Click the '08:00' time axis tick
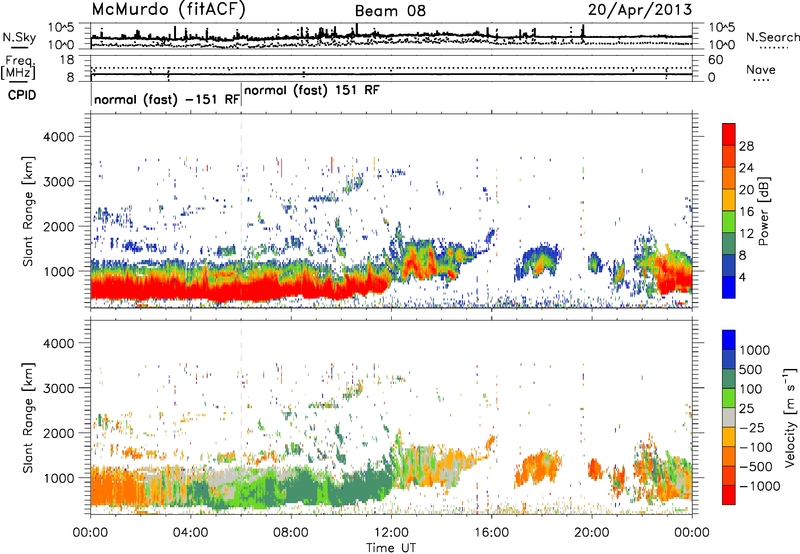The image size is (800, 554). tap(291, 533)
